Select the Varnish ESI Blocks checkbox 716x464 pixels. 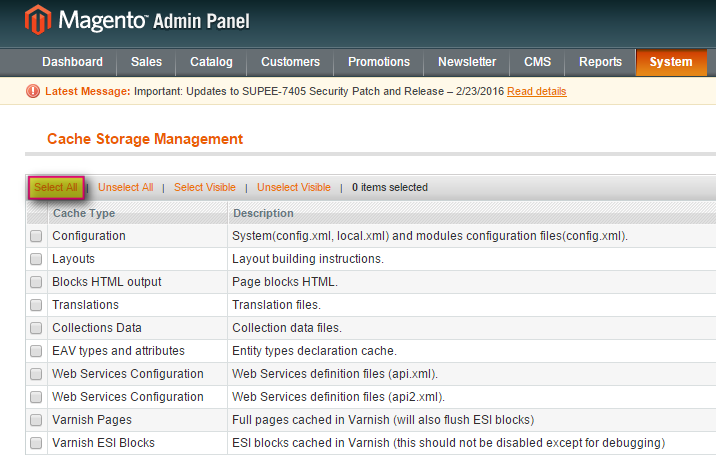[x=36, y=443]
